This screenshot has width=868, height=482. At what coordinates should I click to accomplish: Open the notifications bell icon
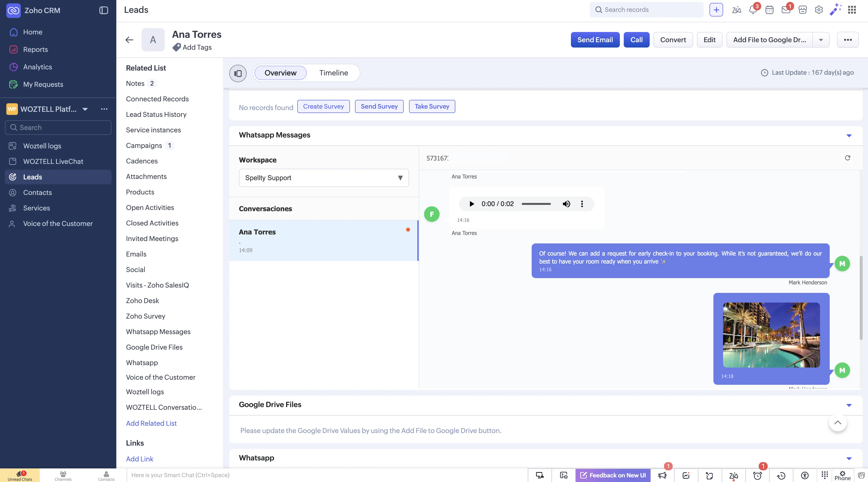(753, 10)
